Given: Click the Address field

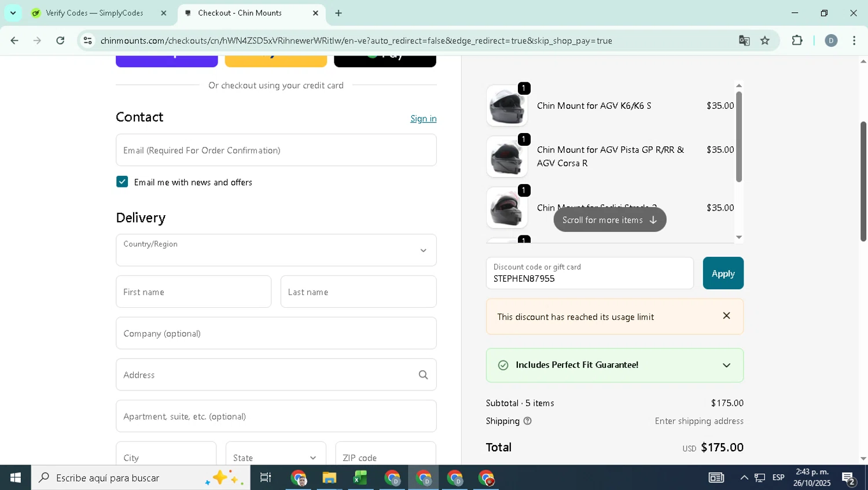Looking at the screenshot, I should click(276, 375).
